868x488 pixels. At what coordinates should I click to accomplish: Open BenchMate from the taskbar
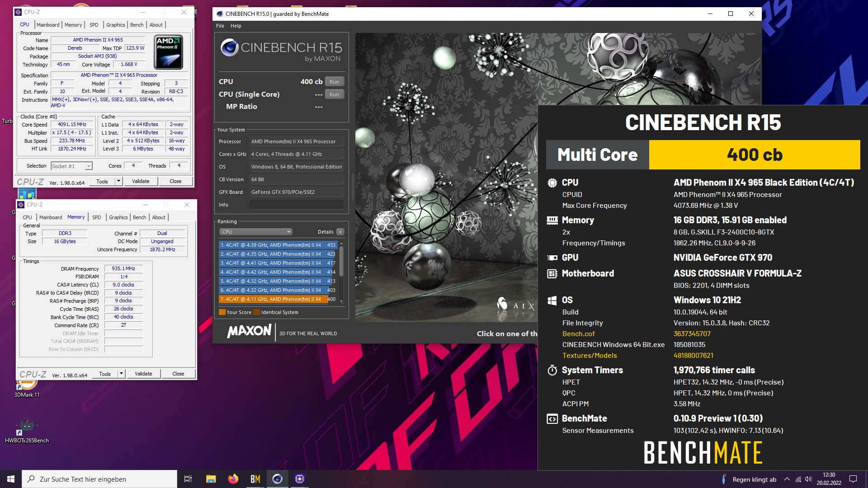(255, 479)
